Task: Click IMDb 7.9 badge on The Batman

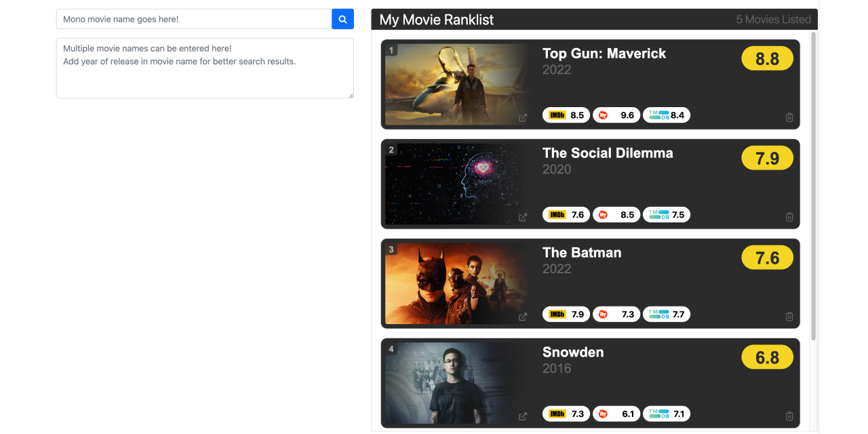Action: (566, 315)
